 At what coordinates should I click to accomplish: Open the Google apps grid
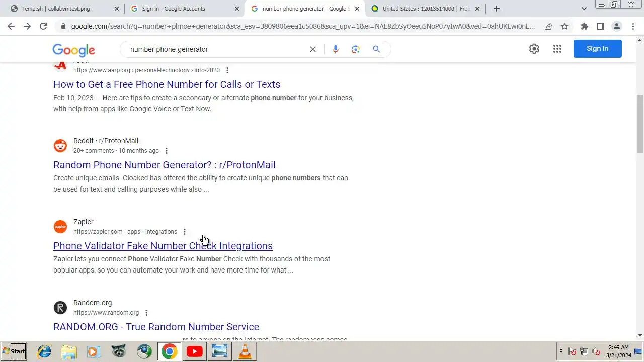(x=557, y=49)
